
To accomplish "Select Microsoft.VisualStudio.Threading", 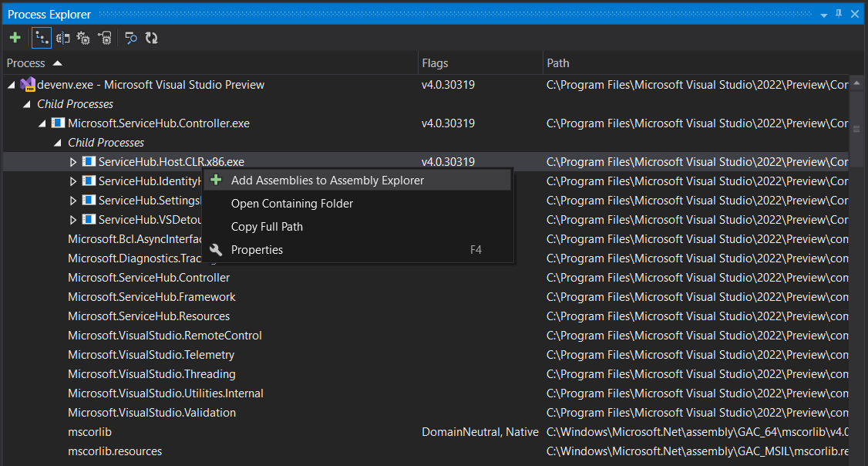I will coord(152,374).
